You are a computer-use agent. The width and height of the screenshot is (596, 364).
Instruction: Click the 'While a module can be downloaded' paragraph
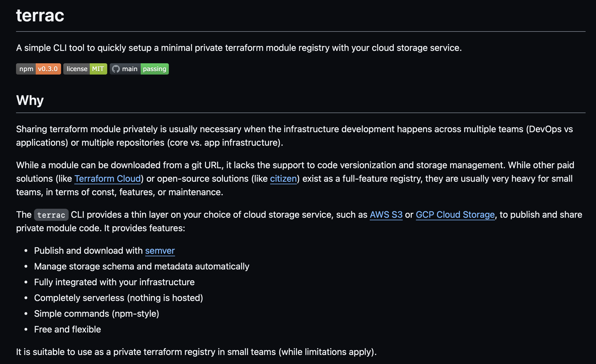pyautogui.click(x=295, y=179)
